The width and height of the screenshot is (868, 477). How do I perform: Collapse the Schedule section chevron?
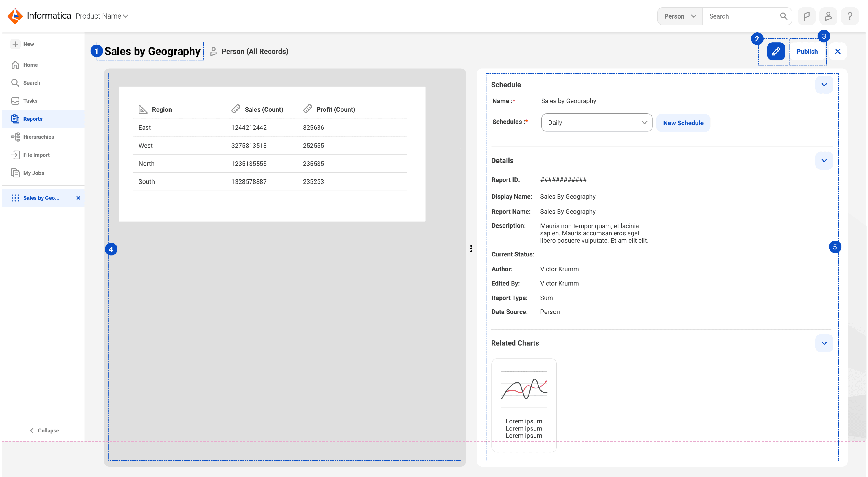pos(824,85)
